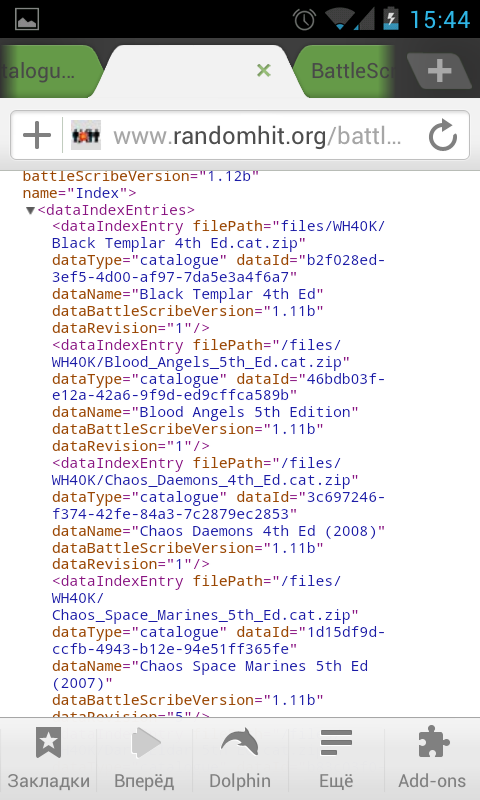Open the Закладки bookmarks button

(48, 759)
